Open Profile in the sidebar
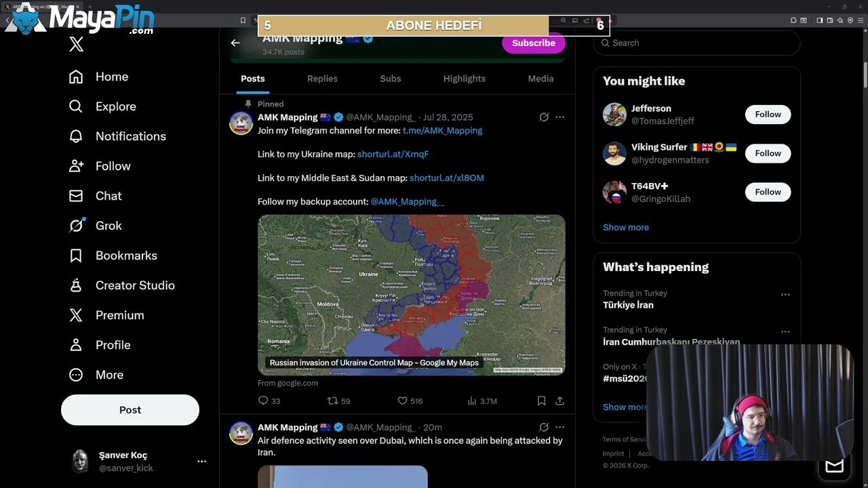The width and height of the screenshot is (868, 488). (99, 345)
